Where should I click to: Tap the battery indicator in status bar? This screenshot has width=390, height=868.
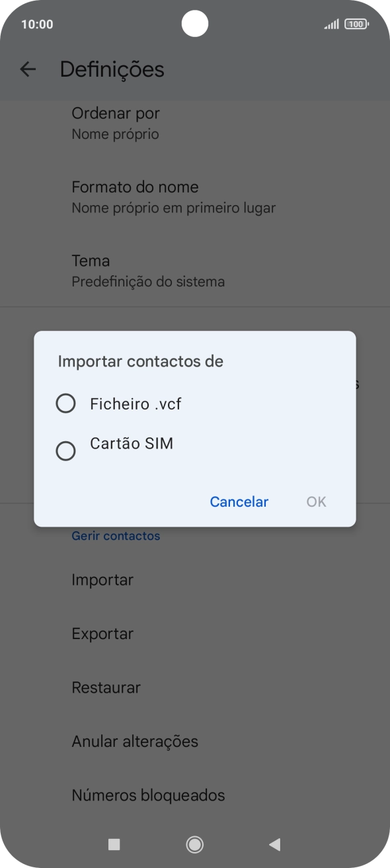[x=355, y=24]
